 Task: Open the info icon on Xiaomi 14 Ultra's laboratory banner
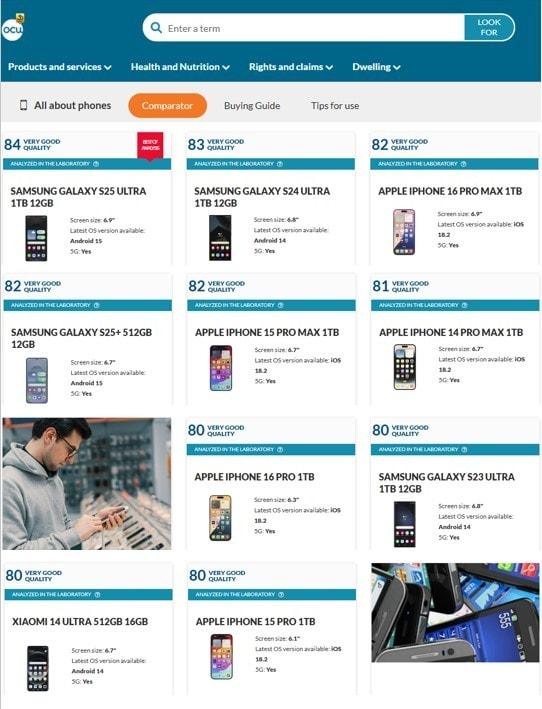pyautogui.click(x=98, y=594)
